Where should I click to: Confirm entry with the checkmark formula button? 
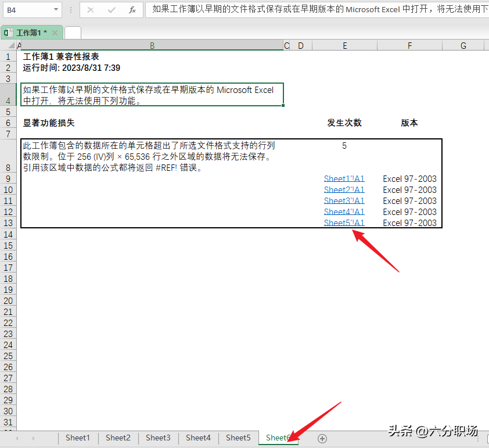click(x=112, y=10)
